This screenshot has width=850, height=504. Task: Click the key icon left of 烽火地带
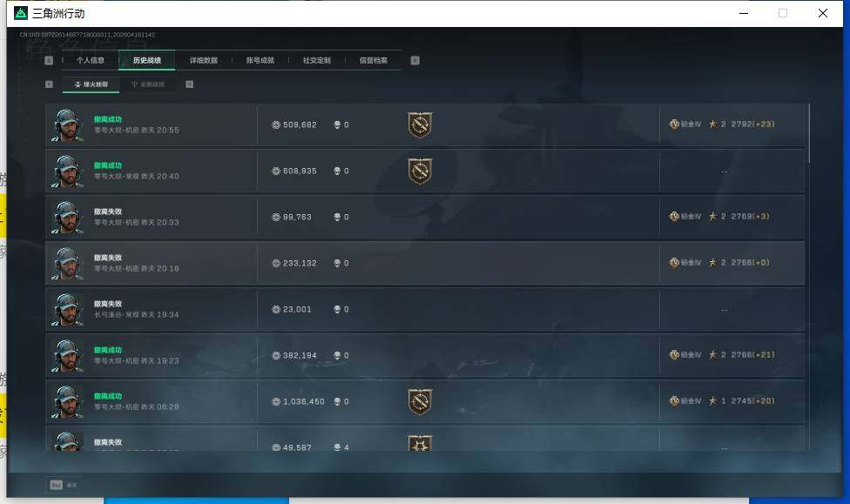50,84
